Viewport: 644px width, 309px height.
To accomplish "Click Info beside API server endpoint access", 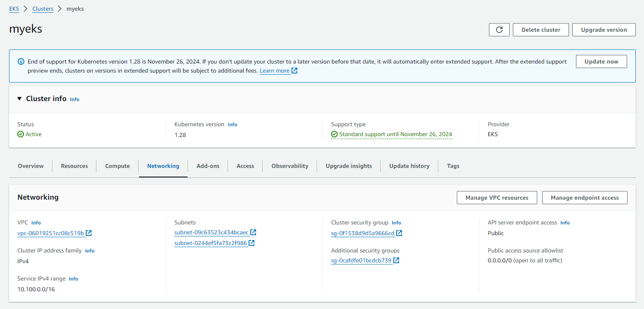I will [x=565, y=222].
